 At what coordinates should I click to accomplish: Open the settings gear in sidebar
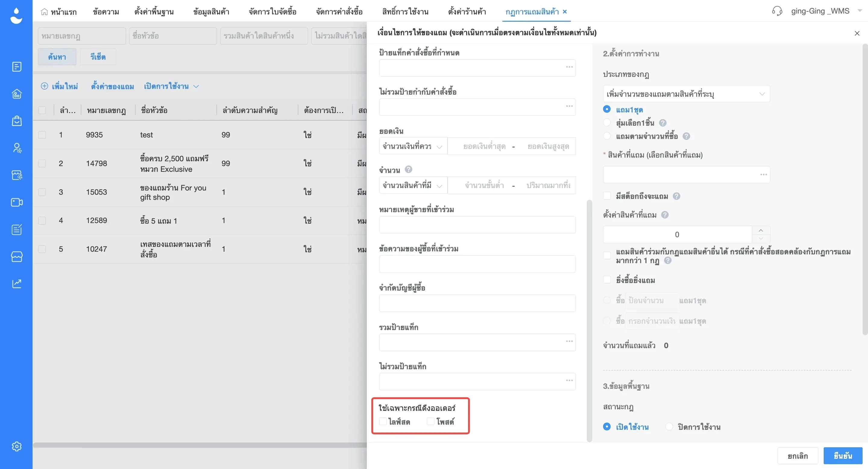17,446
